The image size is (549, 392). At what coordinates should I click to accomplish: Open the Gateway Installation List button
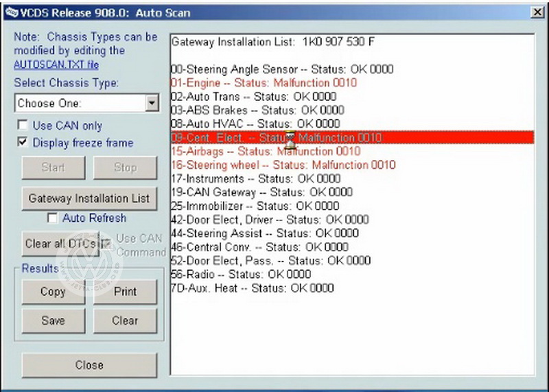coord(89,198)
